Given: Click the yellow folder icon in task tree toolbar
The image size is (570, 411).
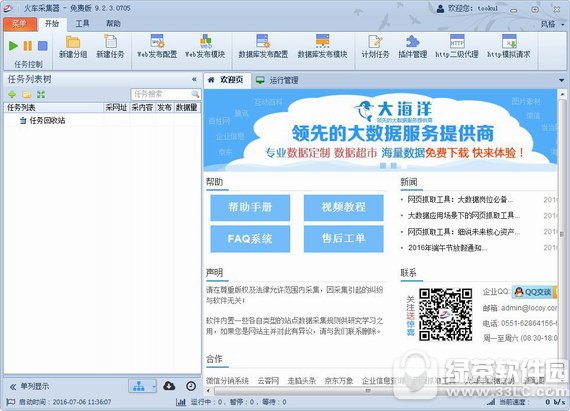Looking at the screenshot, I should click(27, 94).
